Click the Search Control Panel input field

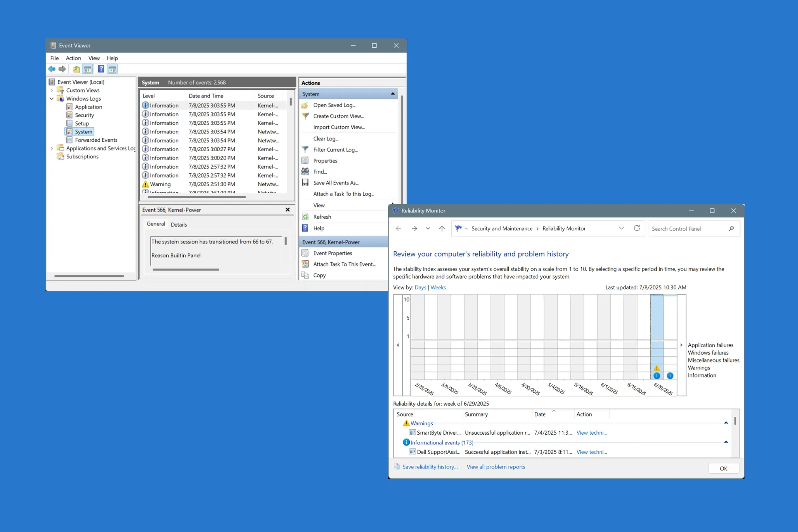click(690, 228)
